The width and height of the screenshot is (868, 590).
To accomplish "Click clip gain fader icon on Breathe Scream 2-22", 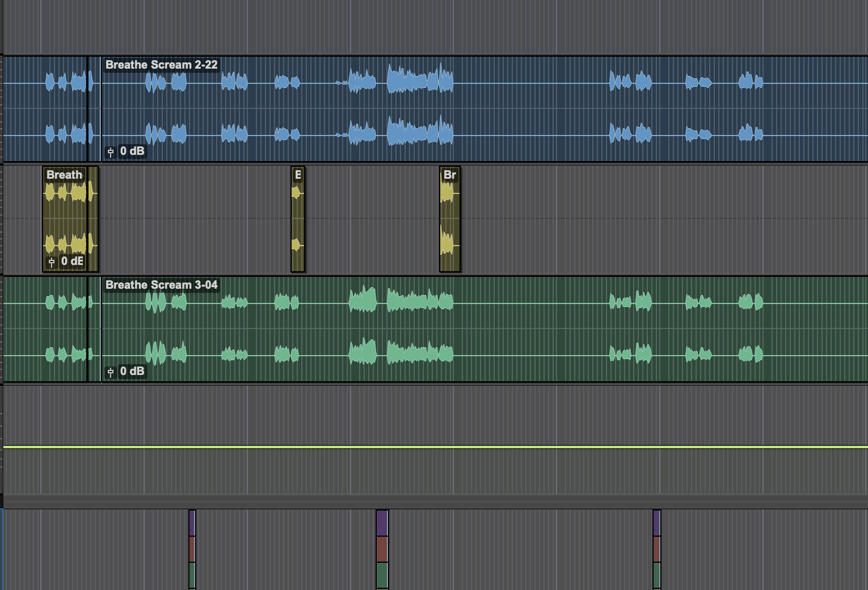I will 111,151.
